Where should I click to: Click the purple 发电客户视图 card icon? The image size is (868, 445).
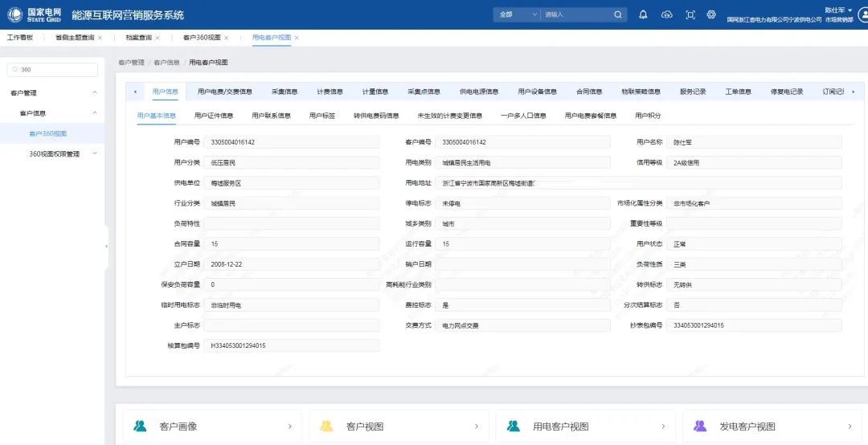tap(700, 427)
